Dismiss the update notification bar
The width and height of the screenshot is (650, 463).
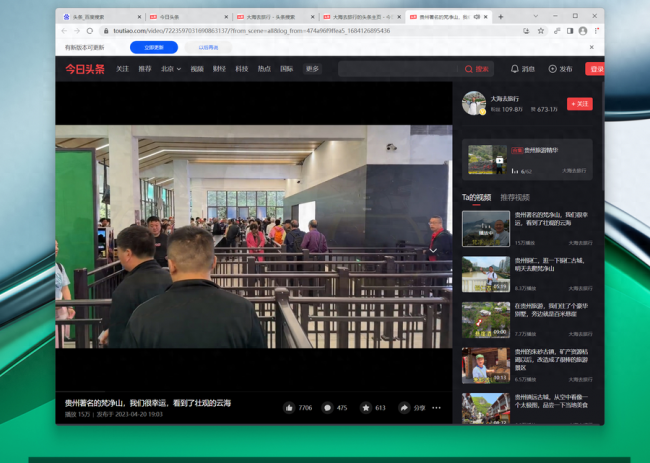[x=592, y=47]
